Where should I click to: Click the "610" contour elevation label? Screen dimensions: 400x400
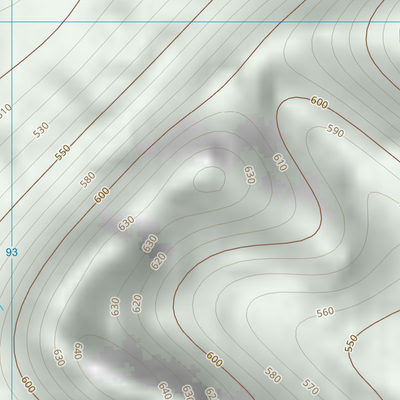click(280, 163)
